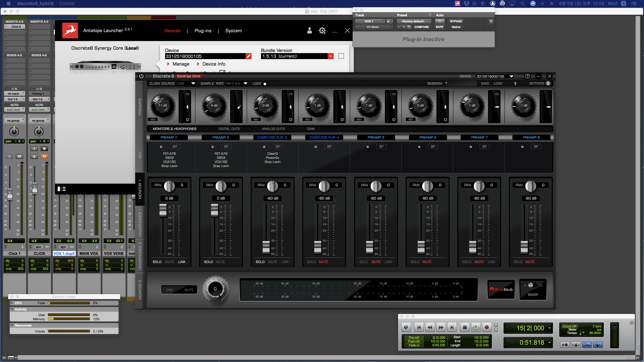Toggle the LOCK indicator in Discrete 8

265,84
